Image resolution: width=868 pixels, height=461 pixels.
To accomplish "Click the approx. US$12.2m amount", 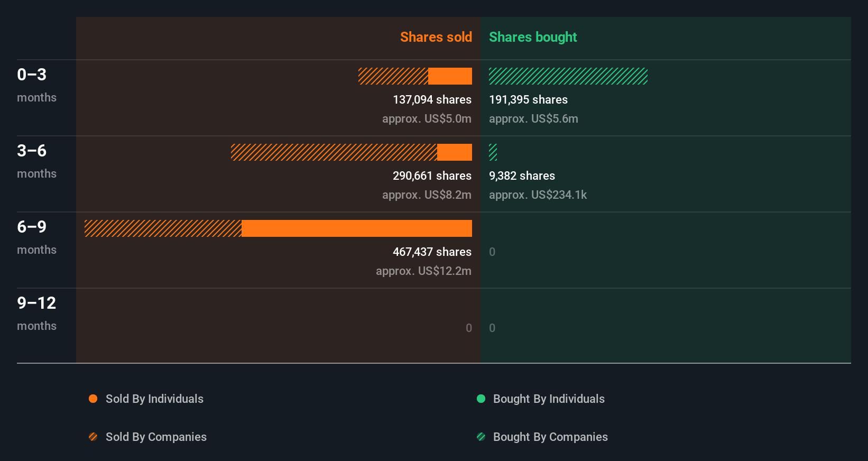I will [x=423, y=271].
